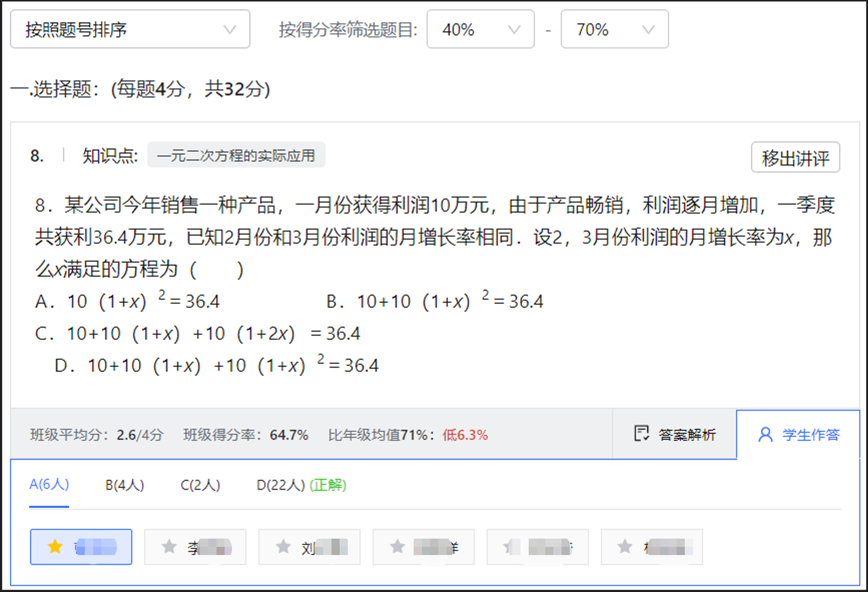868x592 pixels.
Task: Toggle the star on the sixth student card
Action: tap(625, 547)
